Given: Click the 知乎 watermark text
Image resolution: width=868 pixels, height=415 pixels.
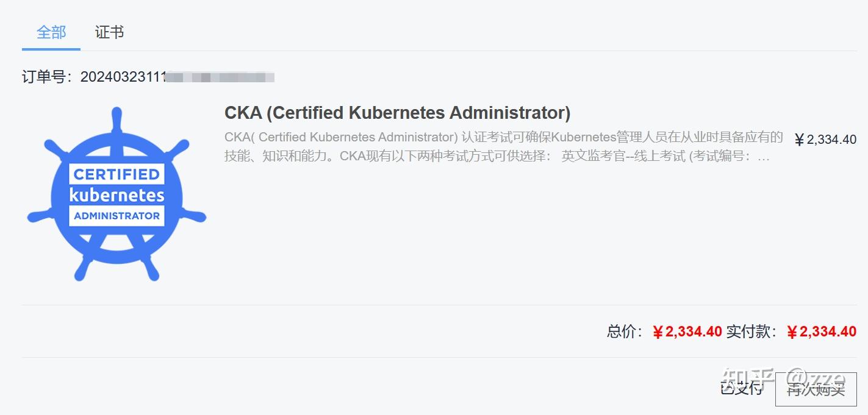Looking at the screenshot, I should (x=747, y=378).
